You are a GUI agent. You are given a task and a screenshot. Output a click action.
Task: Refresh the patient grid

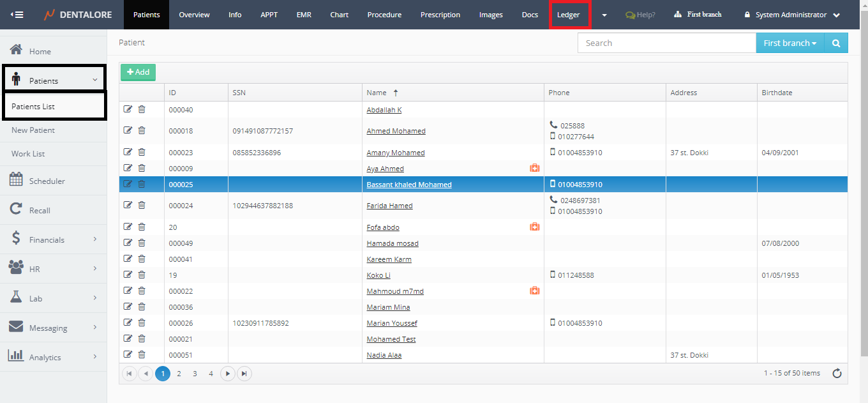(837, 374)
